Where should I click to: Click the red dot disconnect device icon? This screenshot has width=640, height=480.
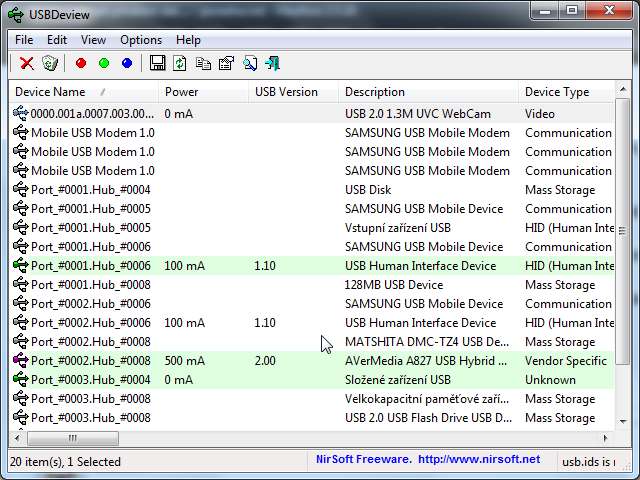point(81,63)
